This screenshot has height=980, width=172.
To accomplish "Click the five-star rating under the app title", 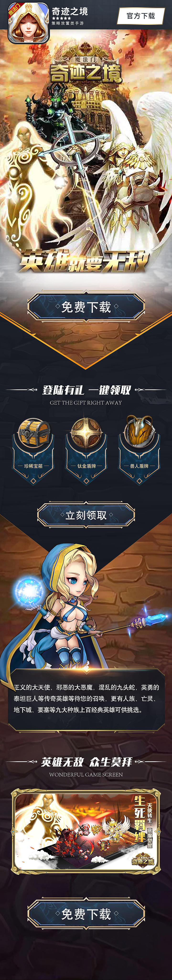I will (x=61, y=18).
